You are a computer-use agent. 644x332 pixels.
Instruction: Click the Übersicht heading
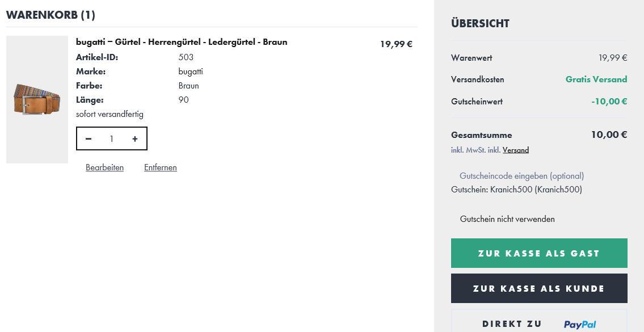point(480,23)
